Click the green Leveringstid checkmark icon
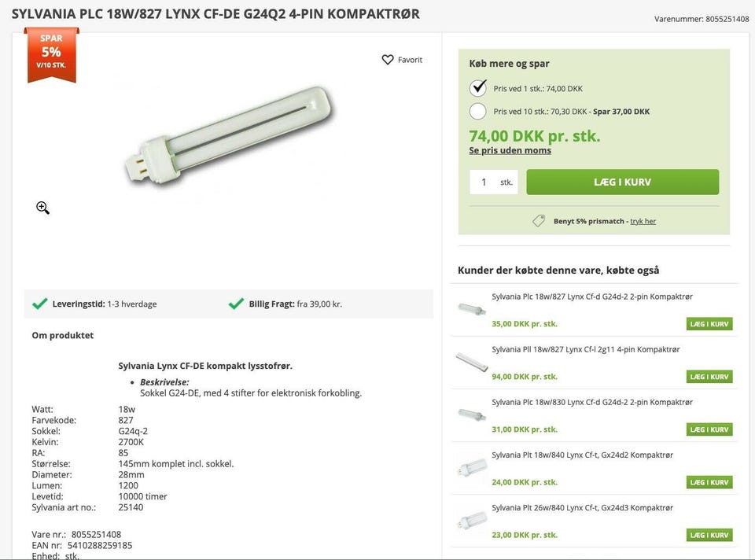Viewport: 755px width, 560px height. tap(39, 304)
